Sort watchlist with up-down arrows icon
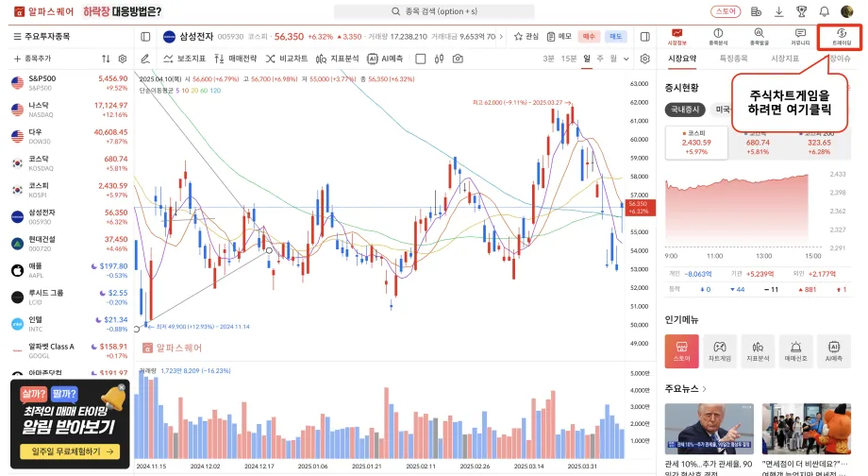Screen dimensions: 868x476 coord(106,59)
